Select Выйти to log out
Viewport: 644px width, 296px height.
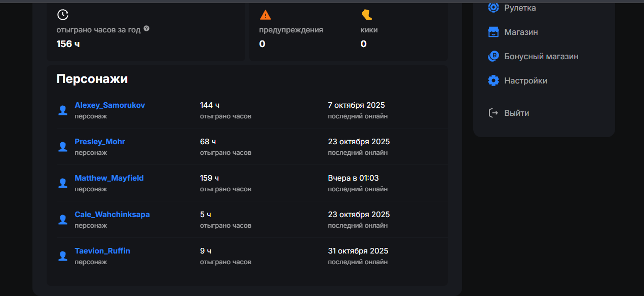(x=516, y=113)
